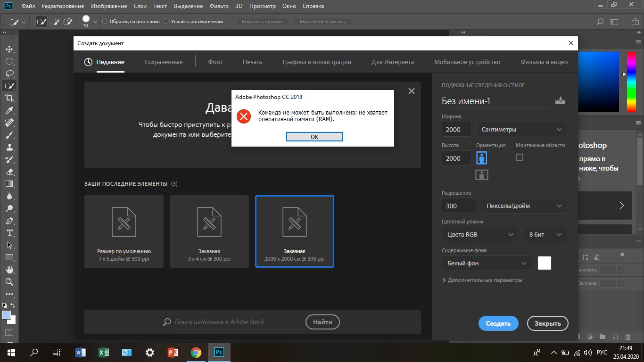Click the 'Выделение и маска...' button
The height and width of the screenshot is (362, 644).
coord(323,22)
